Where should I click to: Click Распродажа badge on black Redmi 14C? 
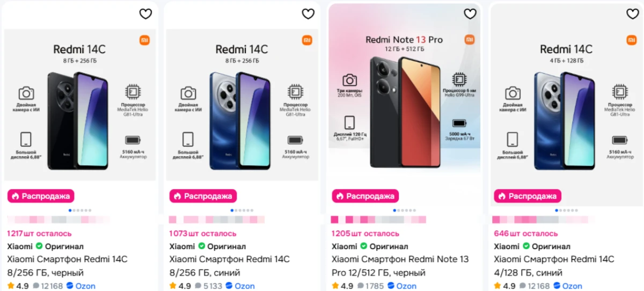click(41, 196)
